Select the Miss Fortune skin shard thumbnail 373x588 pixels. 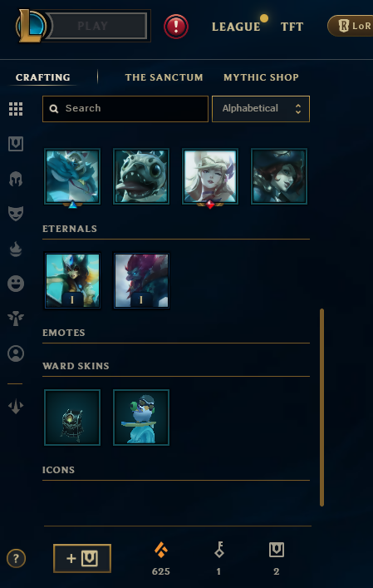pyautogui.click(x=279, y=176)
